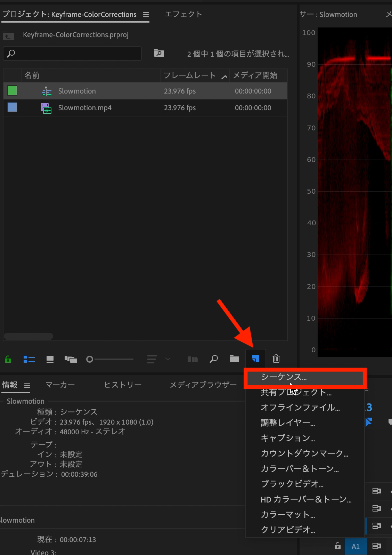Toggle the A1 track target button

[356, 546]
